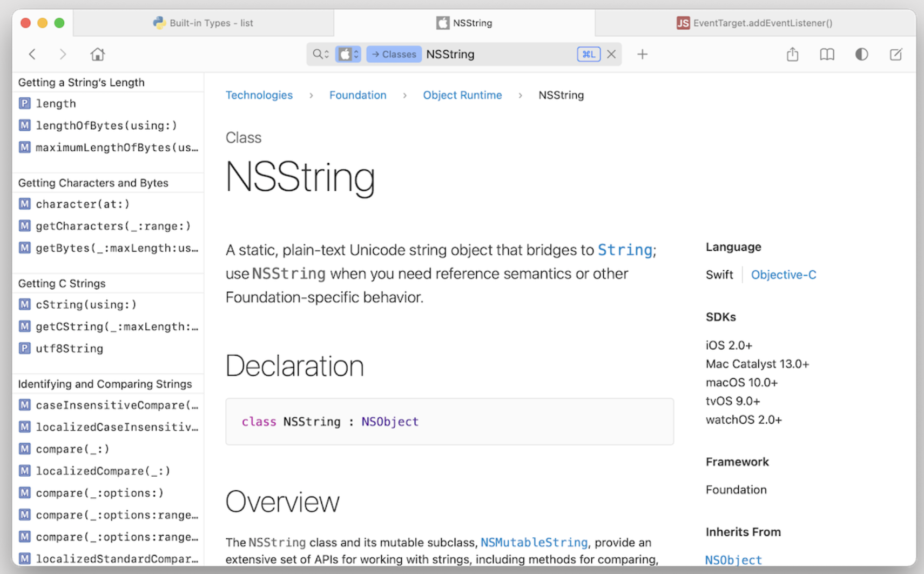
Task: Open the search magnifier options dropdown
Action: tap(320, 54)
